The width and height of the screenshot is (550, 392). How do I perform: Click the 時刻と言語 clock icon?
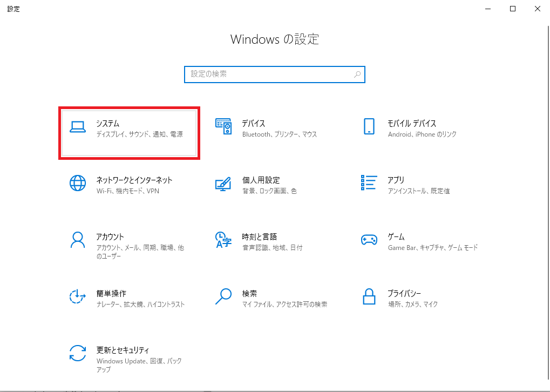223,240
